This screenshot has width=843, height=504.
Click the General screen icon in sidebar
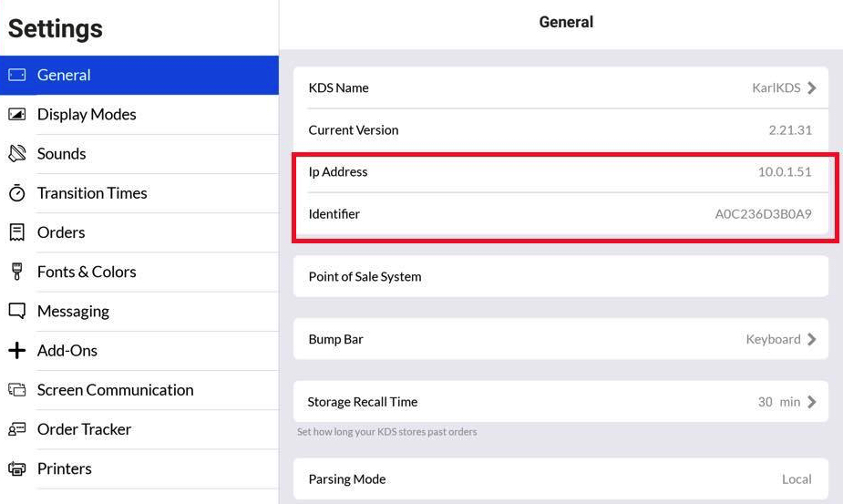pos(17,76)
